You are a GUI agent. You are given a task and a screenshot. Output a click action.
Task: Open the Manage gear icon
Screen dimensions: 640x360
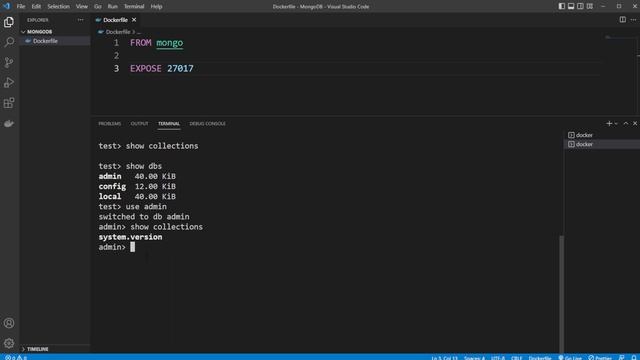pyautogui.click(x=9, y=343)
